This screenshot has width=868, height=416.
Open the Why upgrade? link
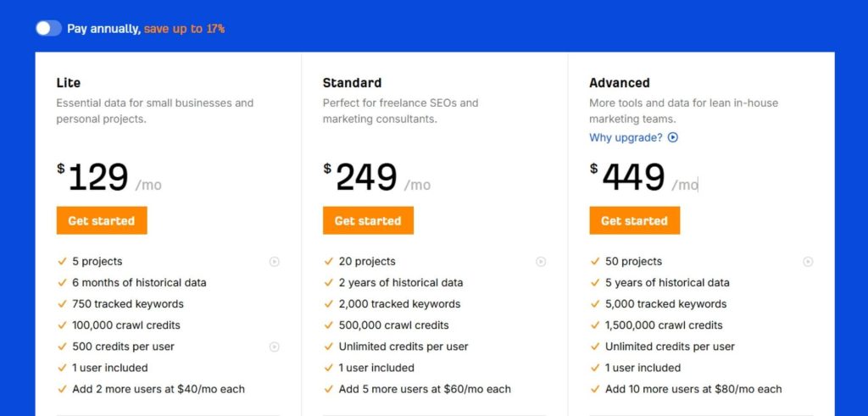coord(626,137)
